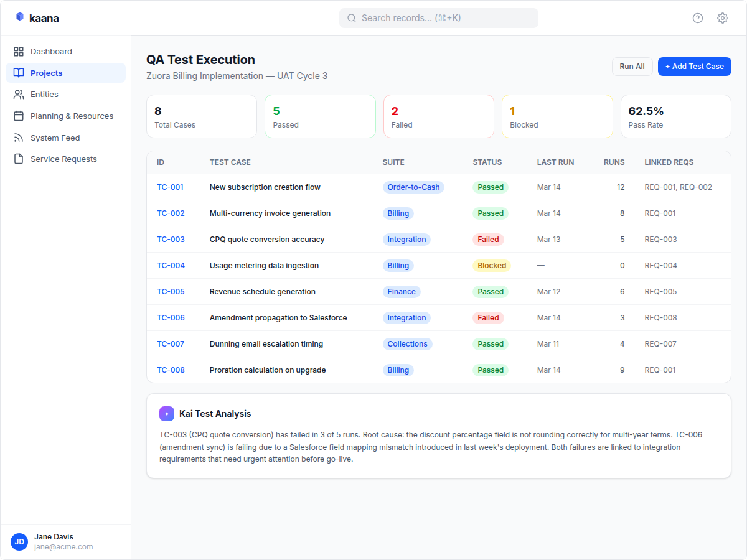Click the Service Requests document icon
The image size is (747, 560).
coord(19,159)
